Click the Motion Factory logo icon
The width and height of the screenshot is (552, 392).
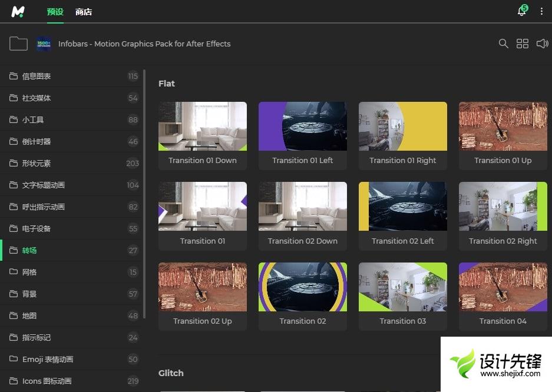point(18,11)
